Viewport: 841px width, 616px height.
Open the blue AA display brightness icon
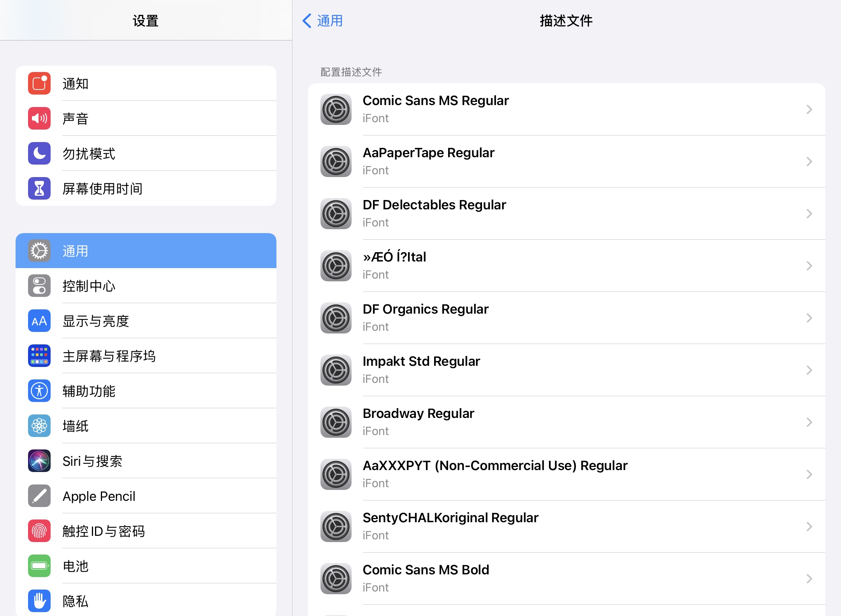click(x=39, y=321)
